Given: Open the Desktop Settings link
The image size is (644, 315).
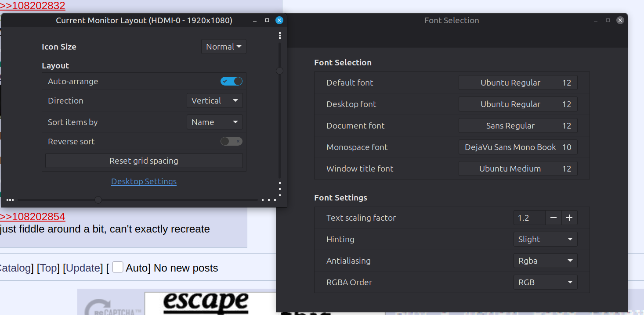Looking at the screenshot, I should click(x=144, y=181).
